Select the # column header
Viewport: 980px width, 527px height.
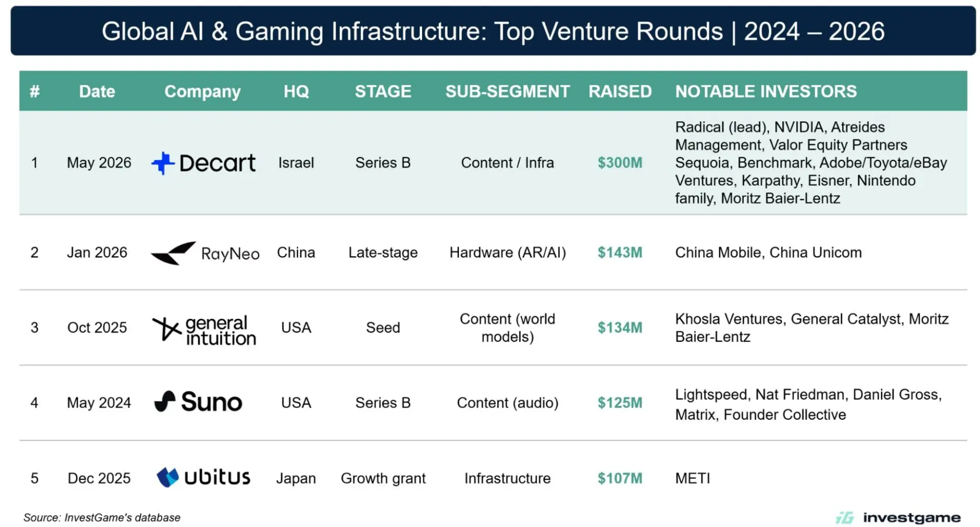(x=35, y=91)
